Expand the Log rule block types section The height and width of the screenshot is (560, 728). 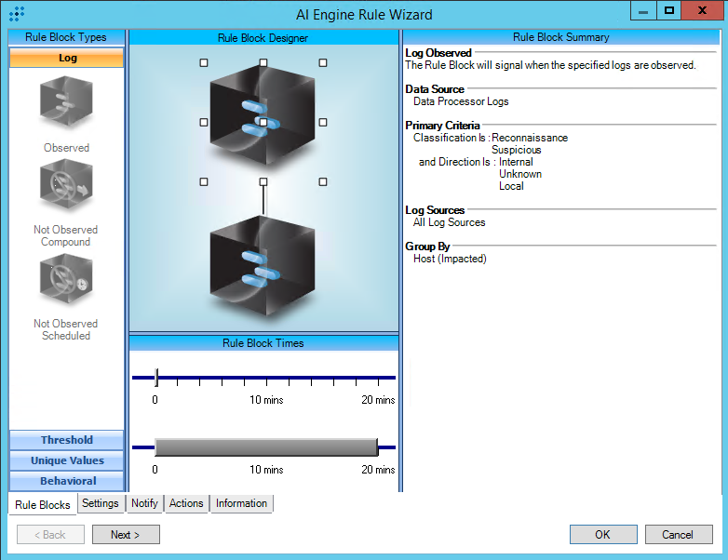point(66,58)
